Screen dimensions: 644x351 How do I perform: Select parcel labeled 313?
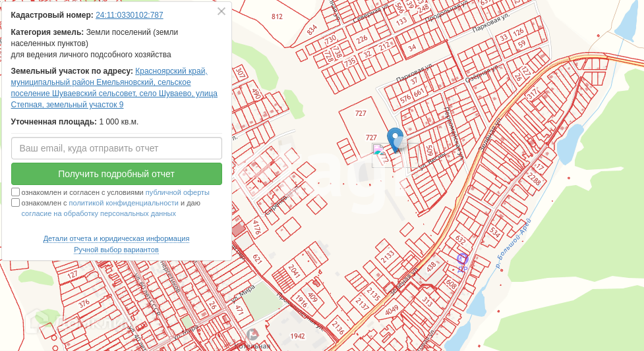click(x=427, y=302)
